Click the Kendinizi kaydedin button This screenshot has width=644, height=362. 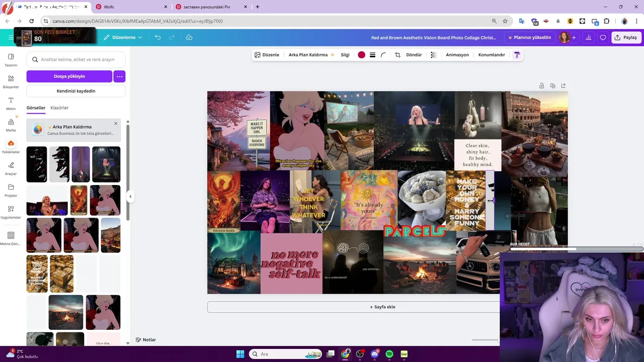tap(76, 91)
